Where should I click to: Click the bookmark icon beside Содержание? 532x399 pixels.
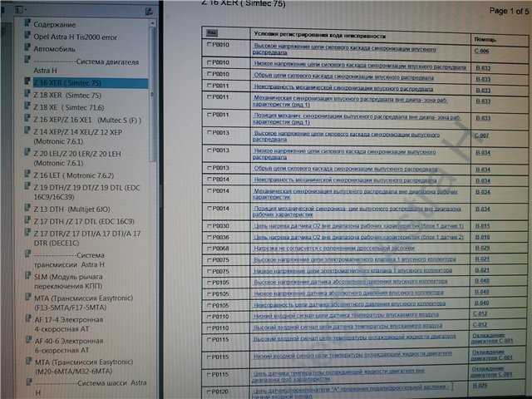pos(27,22)
